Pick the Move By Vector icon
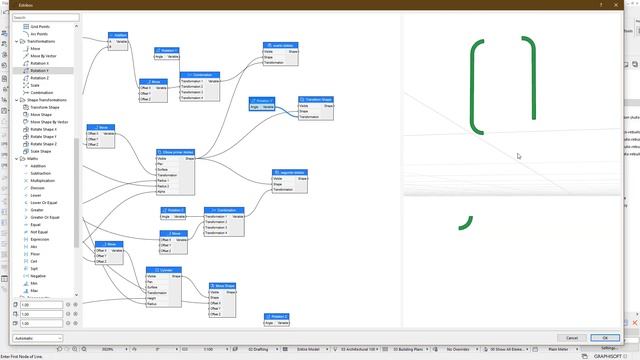 [26, 56]
